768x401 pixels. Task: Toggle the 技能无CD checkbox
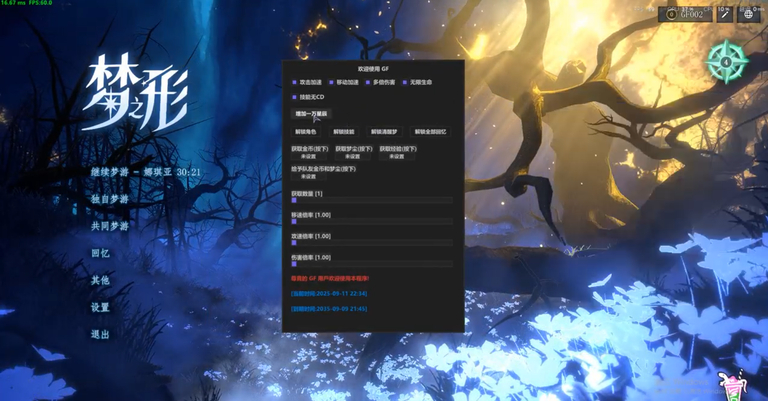point(294,97)
